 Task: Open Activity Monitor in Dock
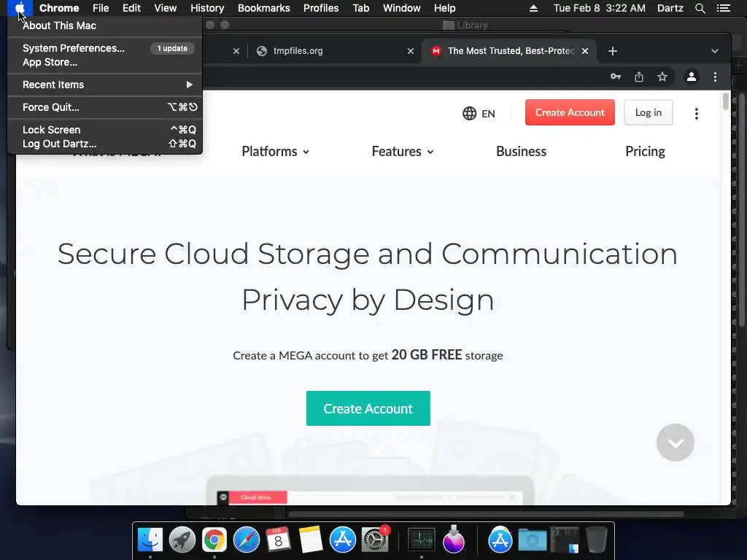[x=422, y=540]
